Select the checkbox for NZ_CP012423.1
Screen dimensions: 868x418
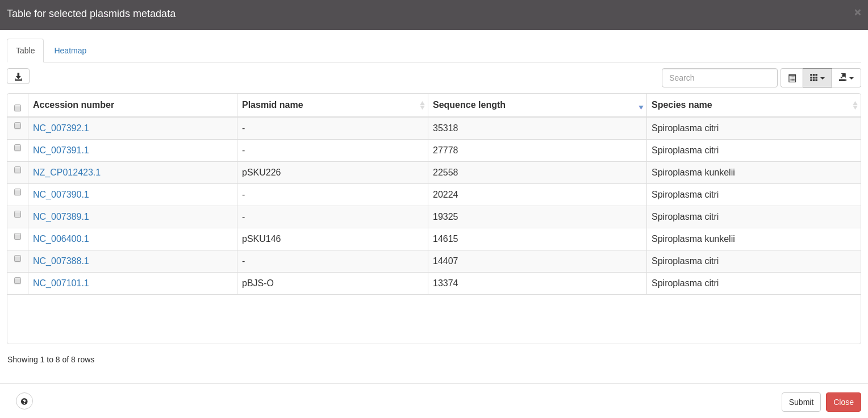pos(18,170)
